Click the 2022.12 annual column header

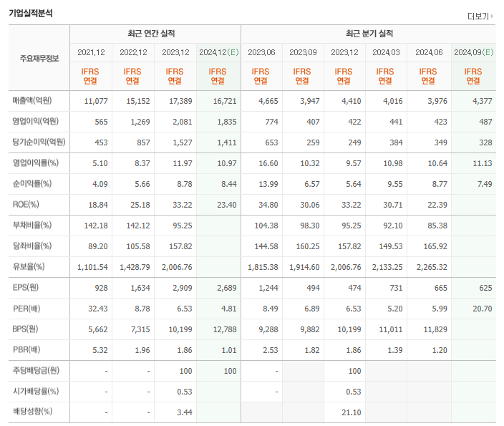point(133,52)
